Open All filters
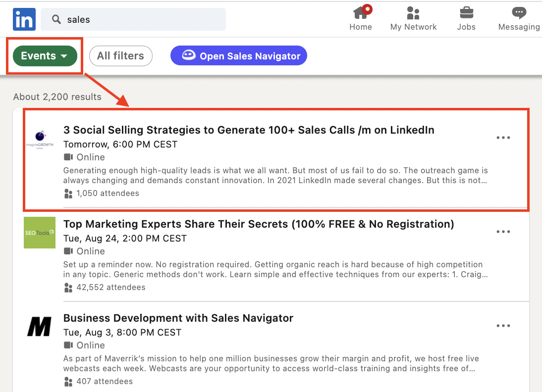 (x=120, y=56)
